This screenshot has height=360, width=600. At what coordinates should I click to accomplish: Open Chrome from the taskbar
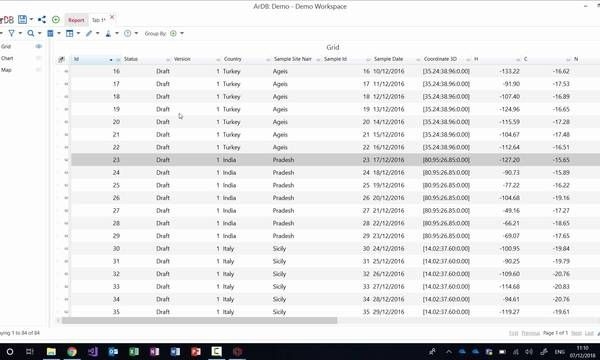pyautogui.click(x=72, y=352)
